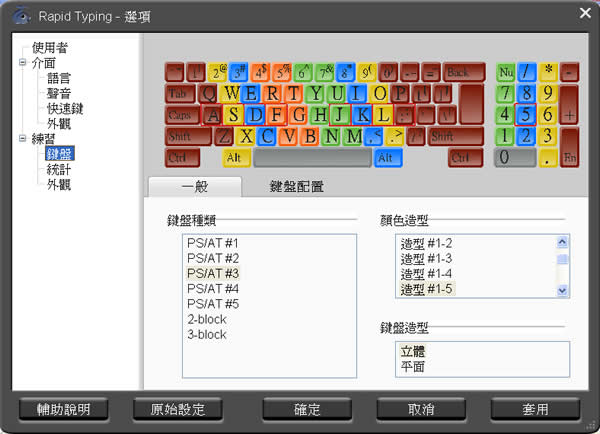The image size is (600, 434).
Task: Collapse the 介面 tree node
Action: click(23, 62)
